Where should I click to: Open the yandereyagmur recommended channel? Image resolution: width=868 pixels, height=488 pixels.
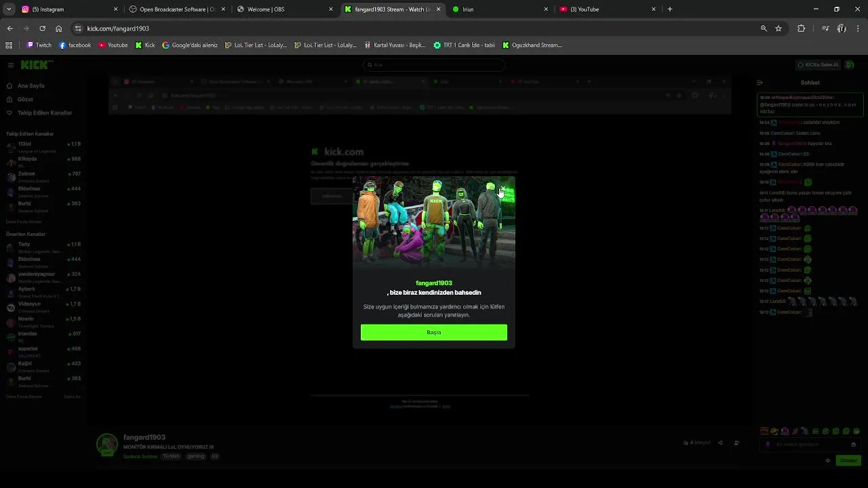coord(43,276)
